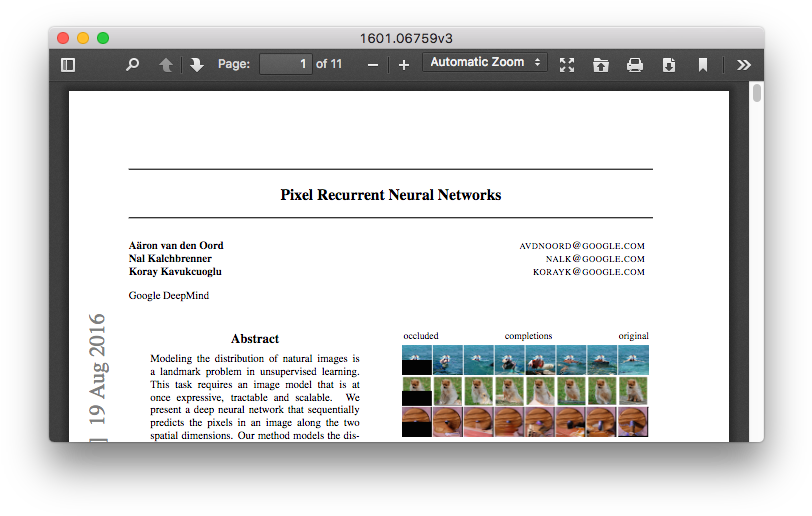Click the occluded sea image in top row
Viewport: 812px width, 516px height.
pos(417,360)
